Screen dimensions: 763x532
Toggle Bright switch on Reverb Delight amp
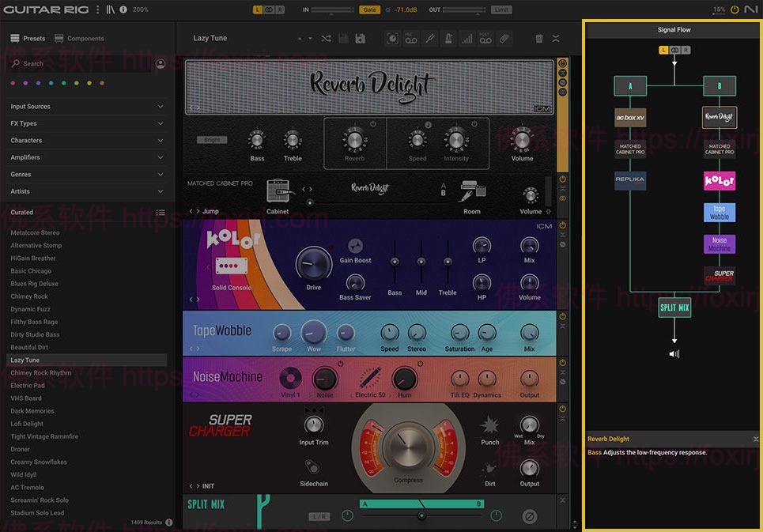click(x=212, y=140)
